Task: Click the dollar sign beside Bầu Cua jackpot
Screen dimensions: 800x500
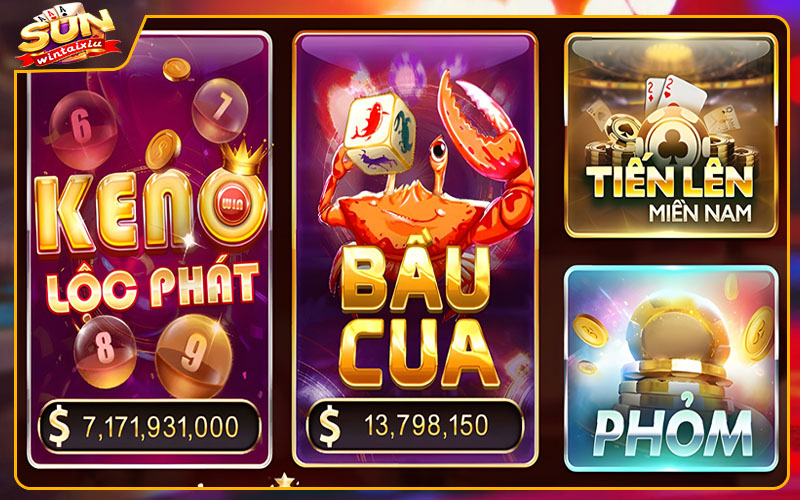Action: coord(330,425)
